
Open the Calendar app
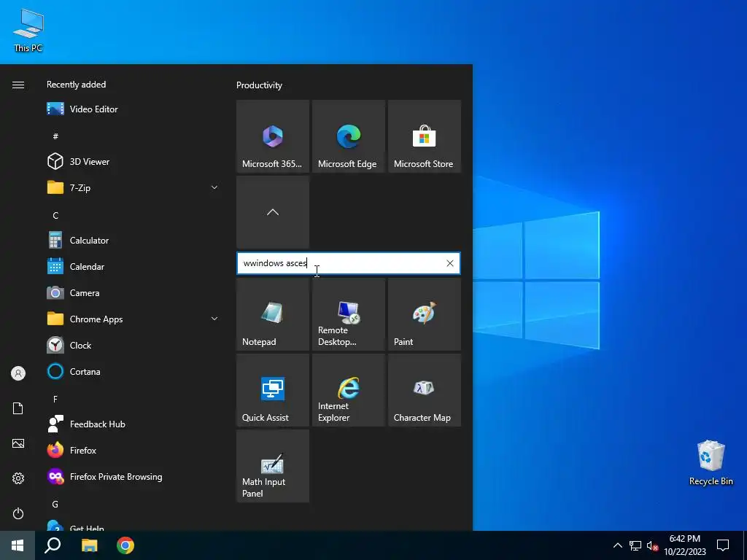[133, 267]
